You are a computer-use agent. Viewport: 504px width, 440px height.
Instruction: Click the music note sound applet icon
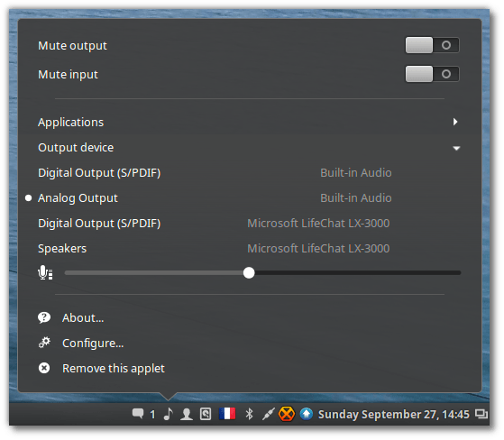[168, 414]
